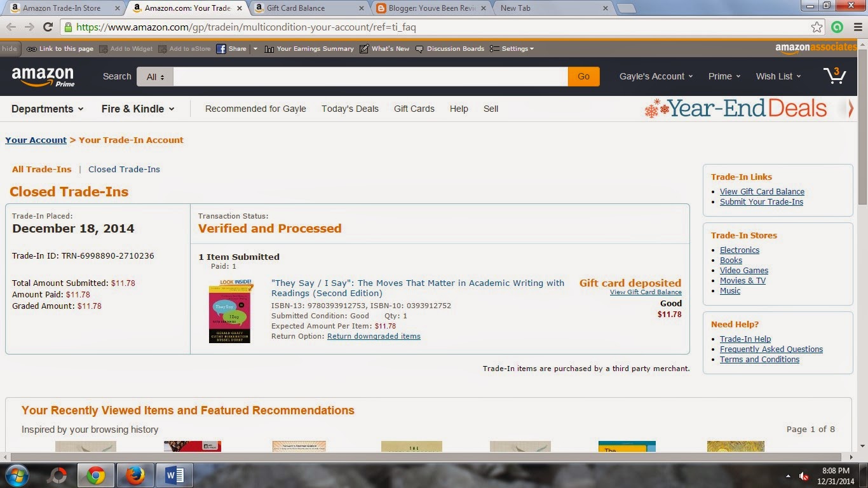Click the Your Account breadcrumb link
This screenshot has width=868, height=488.
[x=36, y=140]
